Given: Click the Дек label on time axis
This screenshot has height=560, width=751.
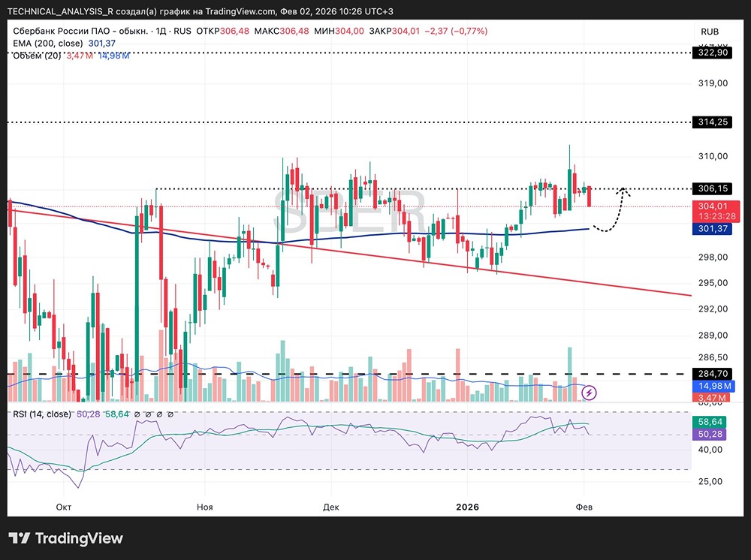Looking at the screenshot, I should point(331,507).
